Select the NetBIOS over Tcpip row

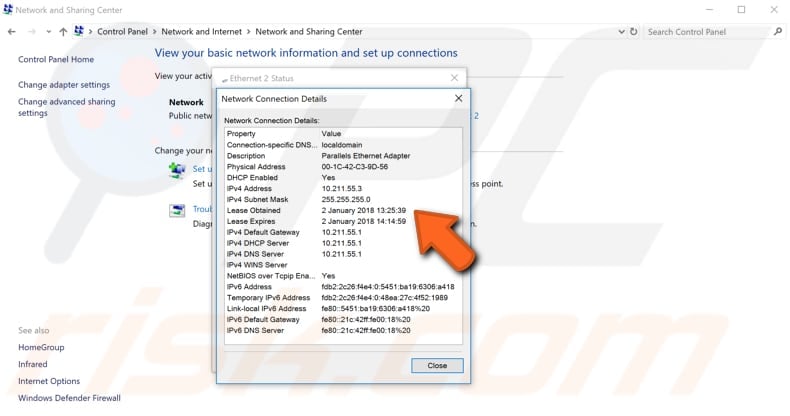tap(343, 276)
